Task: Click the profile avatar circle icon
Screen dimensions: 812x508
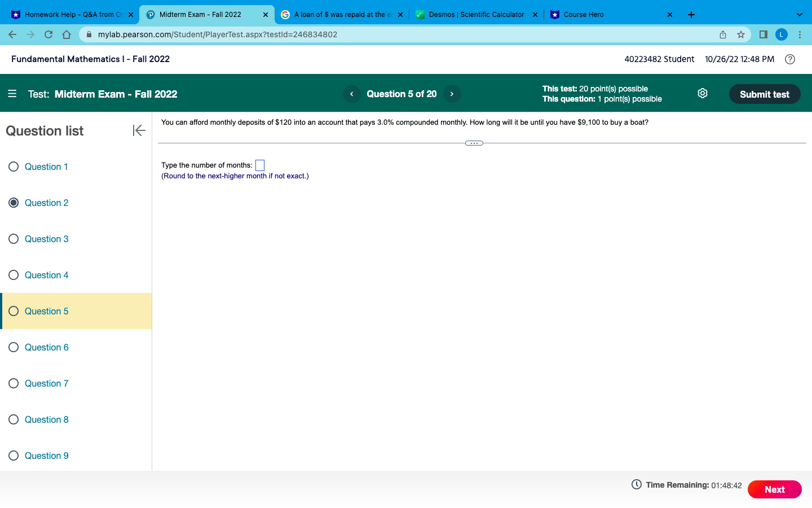Action: coord(782,34)
